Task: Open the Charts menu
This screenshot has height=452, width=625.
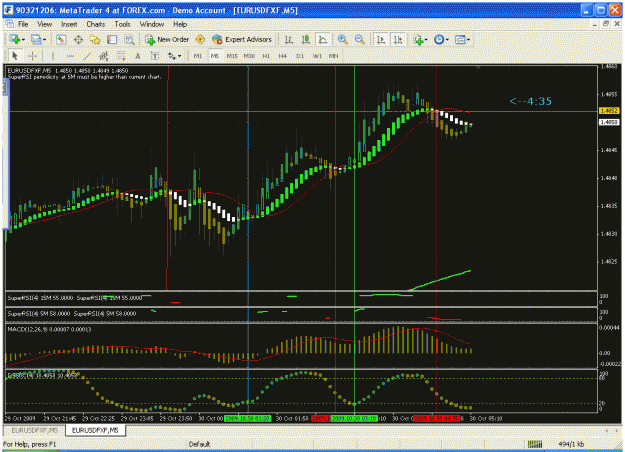Action: [x=96, y=24]
